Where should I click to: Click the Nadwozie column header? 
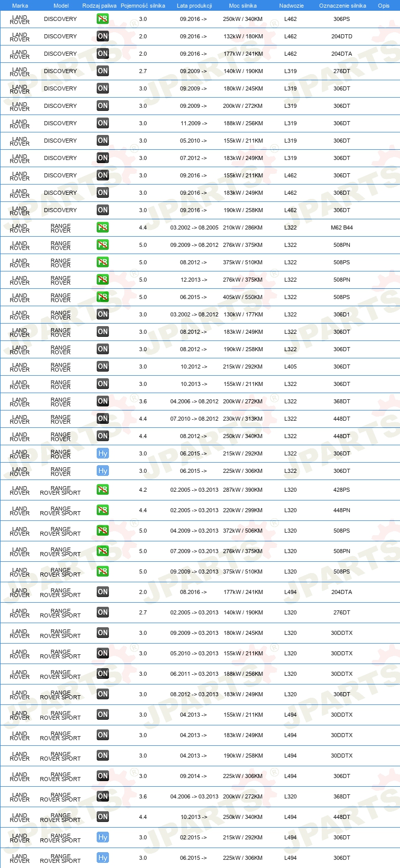pos(291,6)
